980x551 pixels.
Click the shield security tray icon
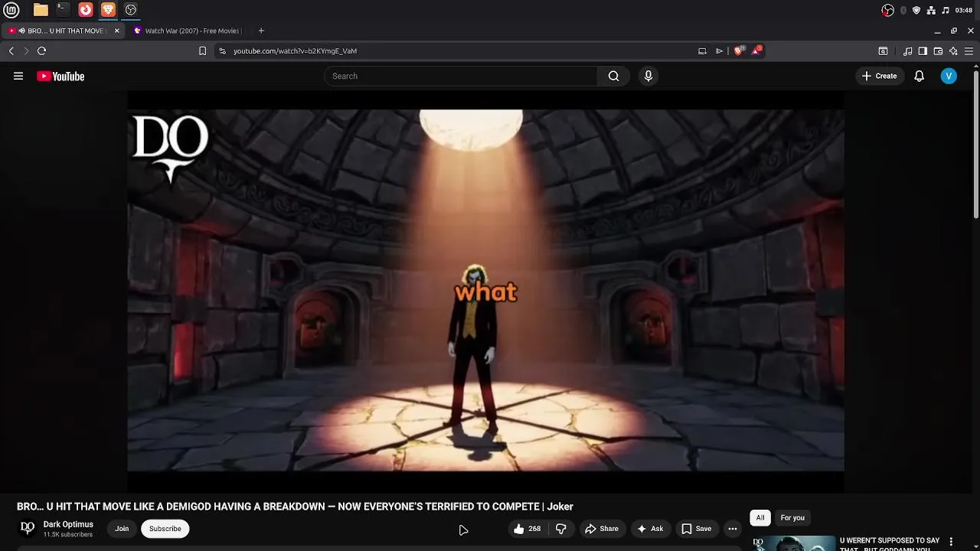[916, 10]
